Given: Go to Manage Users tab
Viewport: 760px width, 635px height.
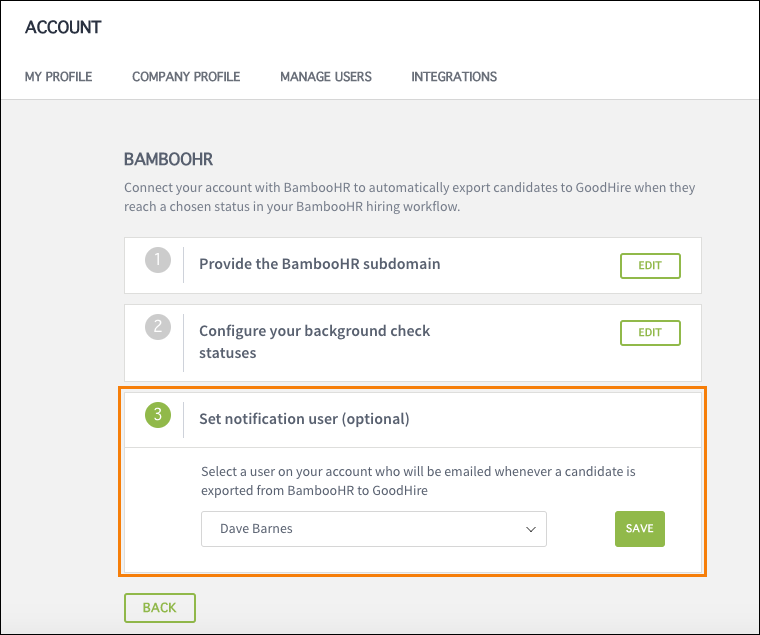Looking at the screenshot, I should pyautogui.click(x=326, y=77).
